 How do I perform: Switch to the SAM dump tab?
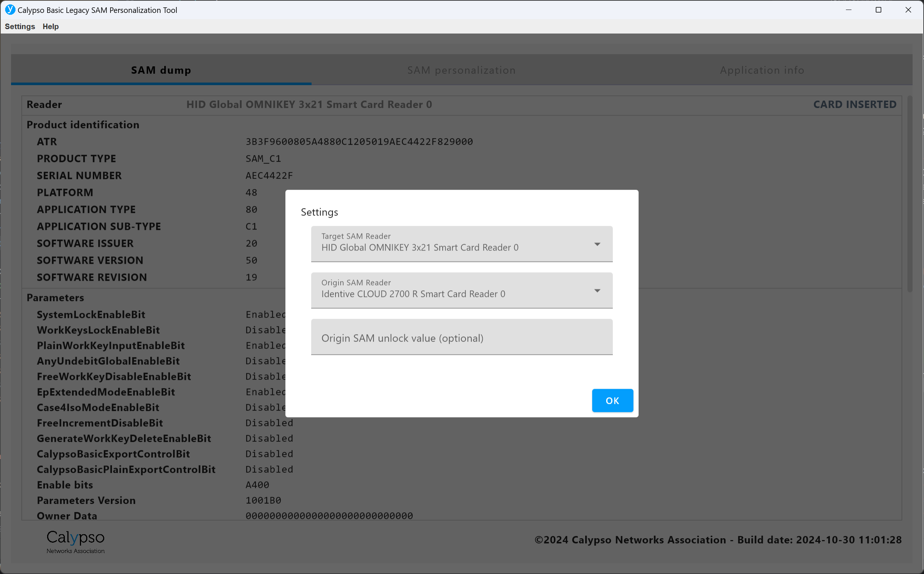161,70
